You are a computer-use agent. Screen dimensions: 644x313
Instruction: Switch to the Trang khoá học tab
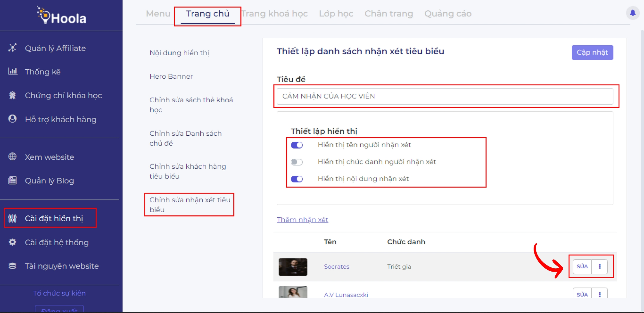(274, 13)
